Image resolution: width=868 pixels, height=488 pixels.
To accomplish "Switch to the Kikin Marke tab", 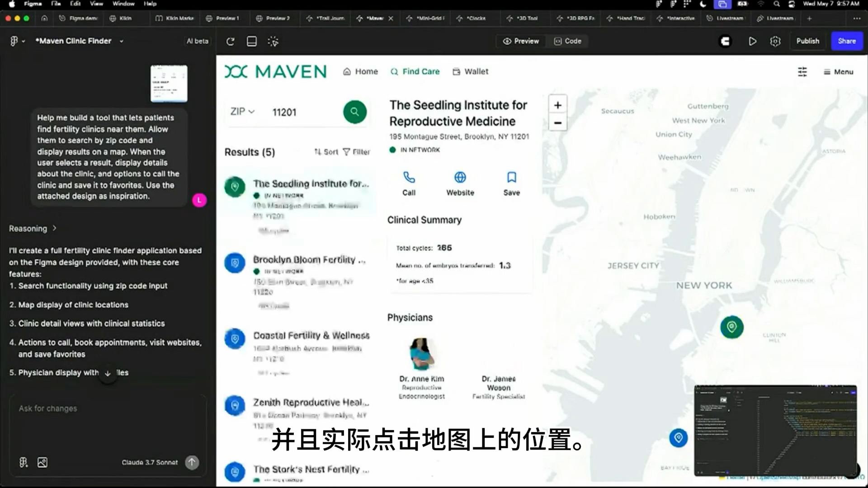I will (x=175, y=18).
